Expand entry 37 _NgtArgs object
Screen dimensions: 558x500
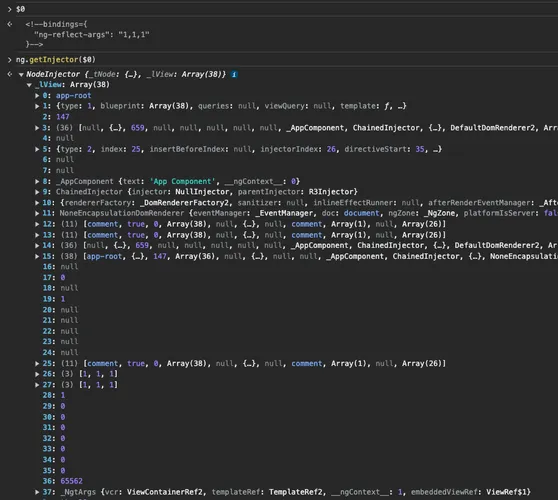[x=37, y=492]
